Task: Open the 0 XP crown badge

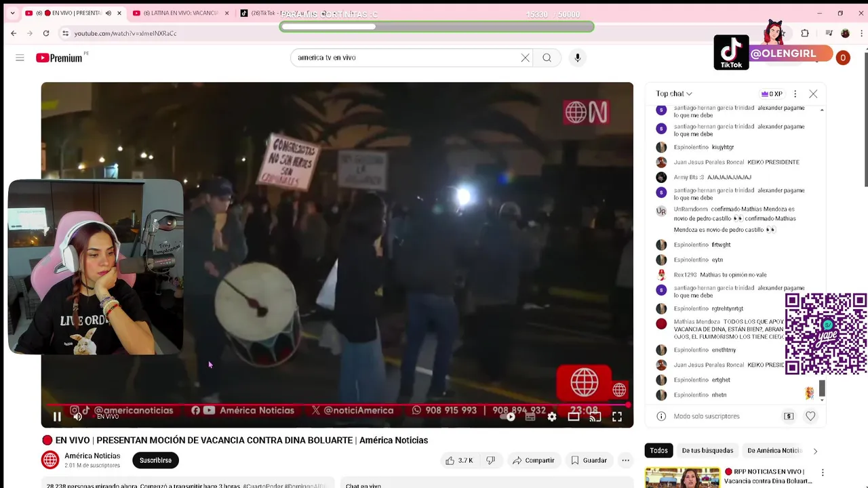Action: [772, 94]
